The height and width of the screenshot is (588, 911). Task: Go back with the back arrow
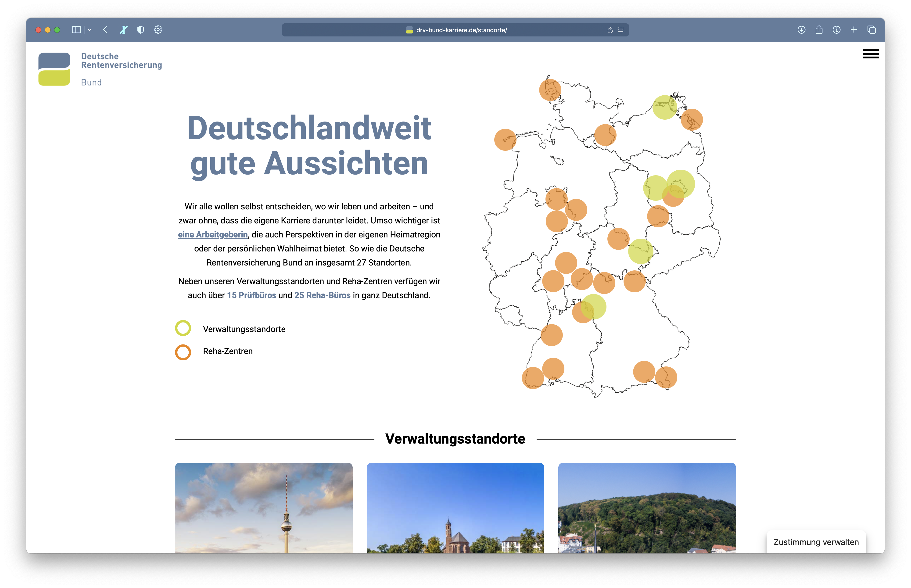(105, 30)
